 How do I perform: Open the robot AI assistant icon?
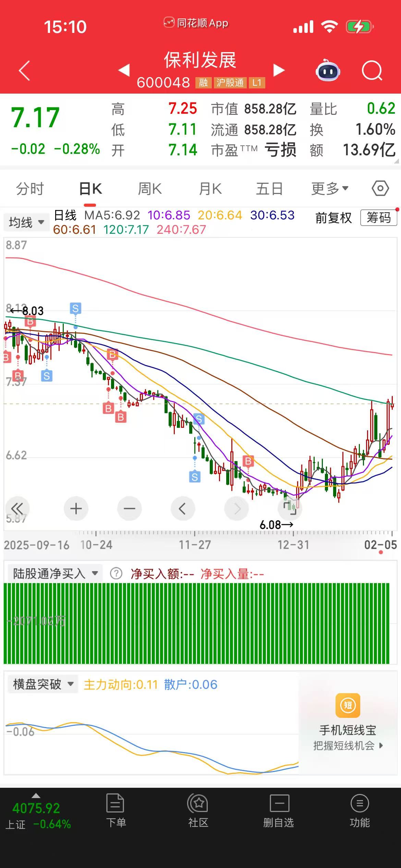point(328,70)
